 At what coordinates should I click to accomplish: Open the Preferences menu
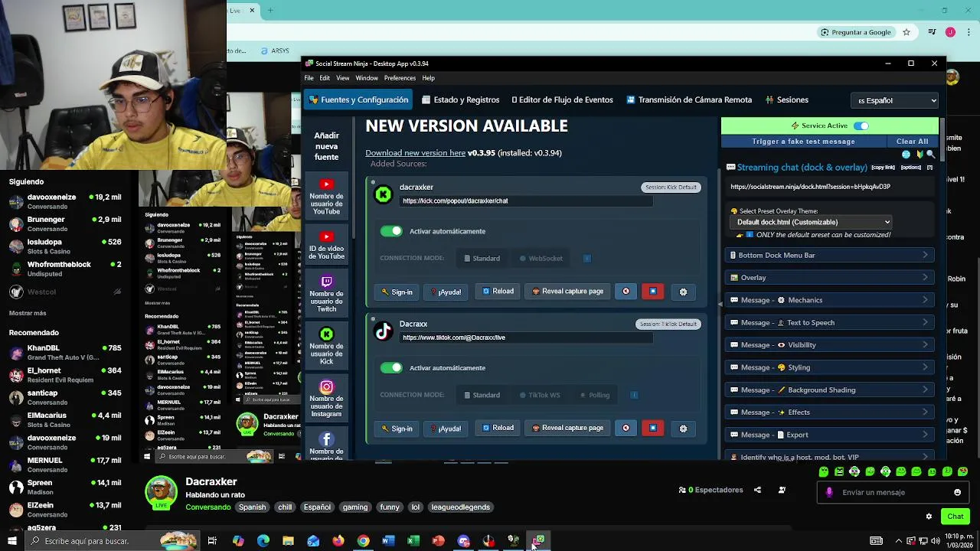[x=400, y=78]
